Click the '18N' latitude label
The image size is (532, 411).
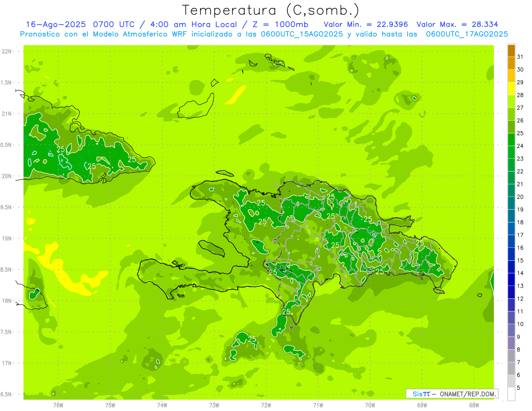(x=6, y=301)
